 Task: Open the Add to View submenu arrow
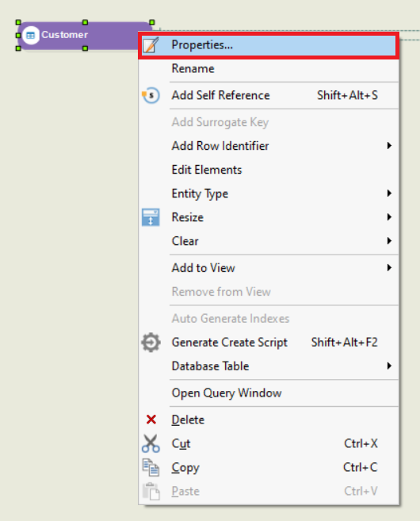pyautogui.click(x=389, y=267)
